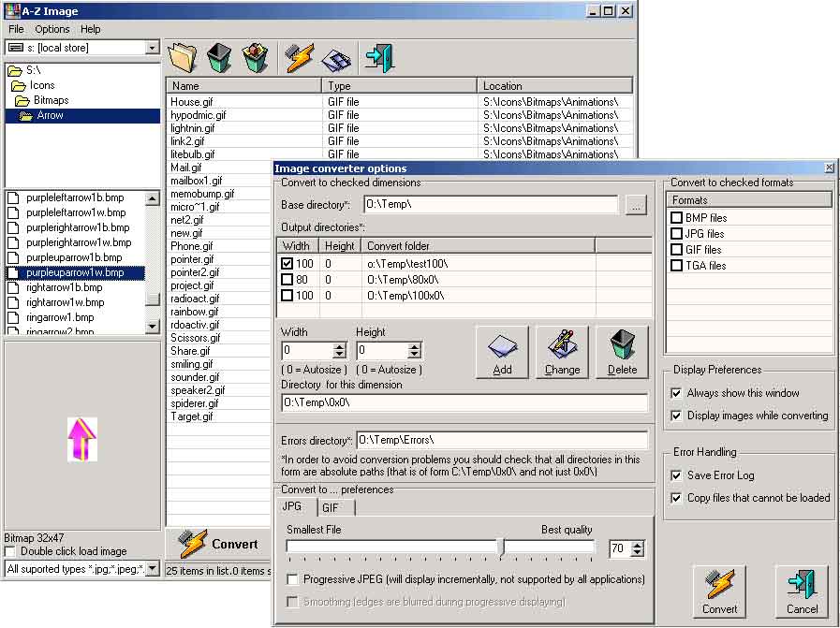840x628 pixels.
Task: Open the drive selector showing s: [local store]
Action: [x=152, y=48]
